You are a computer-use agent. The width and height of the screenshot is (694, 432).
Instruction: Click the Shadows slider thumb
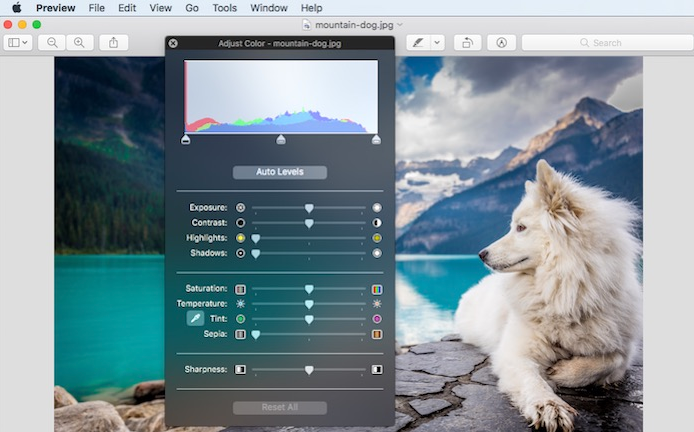tap(255, 254)
